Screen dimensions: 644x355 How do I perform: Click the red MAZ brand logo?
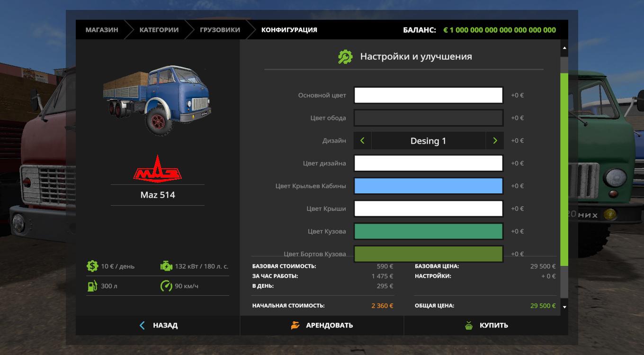tap(157, 168)
